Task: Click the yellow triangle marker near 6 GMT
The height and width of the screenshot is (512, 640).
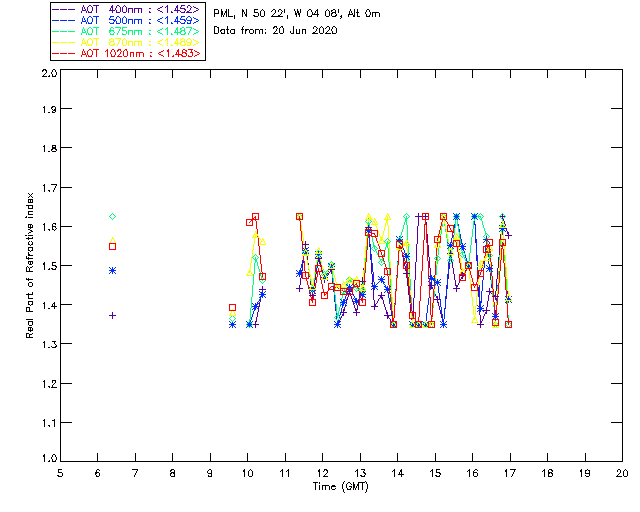Action: (113, 240)
